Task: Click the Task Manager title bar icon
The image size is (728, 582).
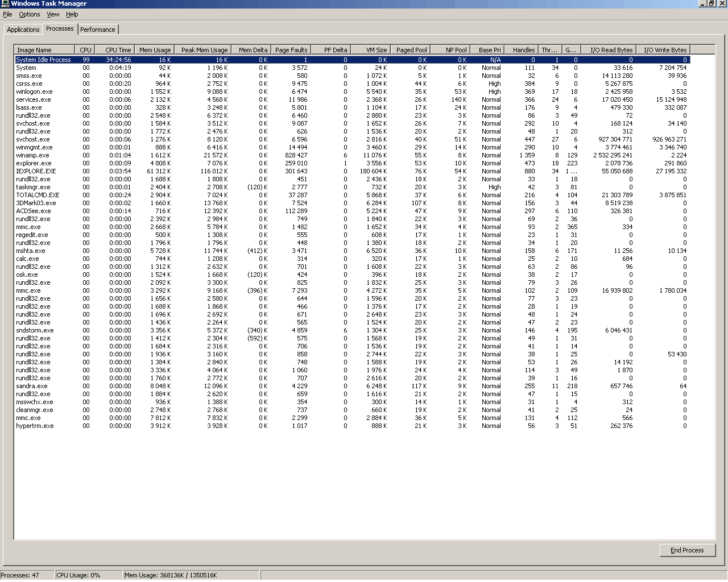Action: tap(5, 3)
